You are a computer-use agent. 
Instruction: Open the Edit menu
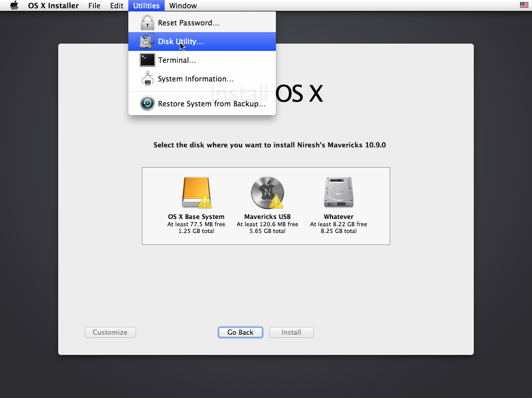pos(116,5)
